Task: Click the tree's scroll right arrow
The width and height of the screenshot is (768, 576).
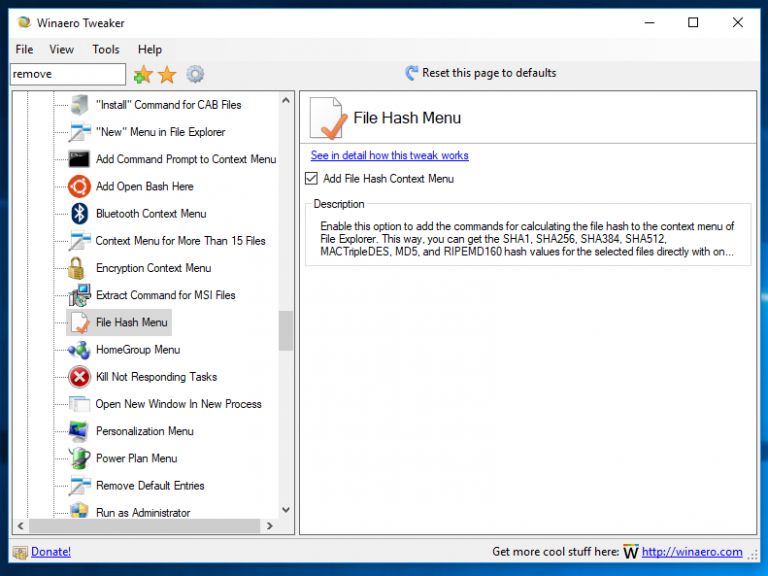Action: (270, 526)
